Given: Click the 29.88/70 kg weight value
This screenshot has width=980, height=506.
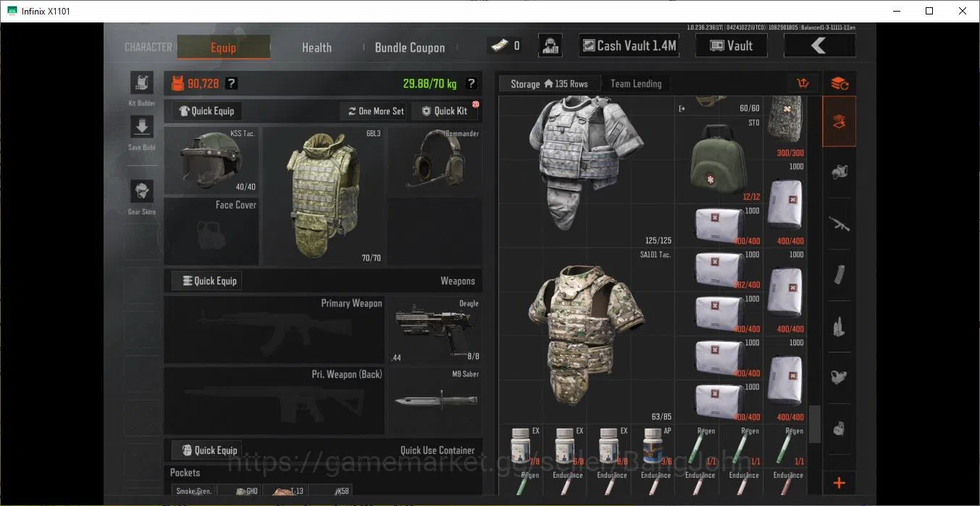Looking at the screenshot, I should (430, 83).
